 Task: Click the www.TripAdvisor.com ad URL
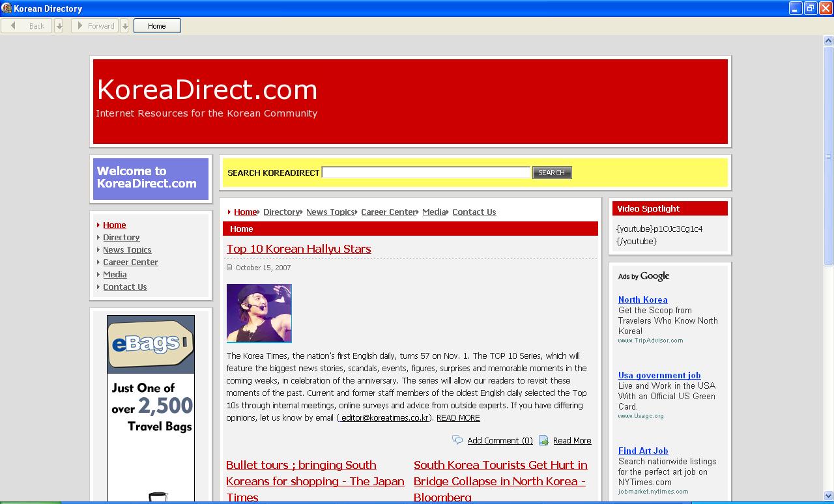650,341
